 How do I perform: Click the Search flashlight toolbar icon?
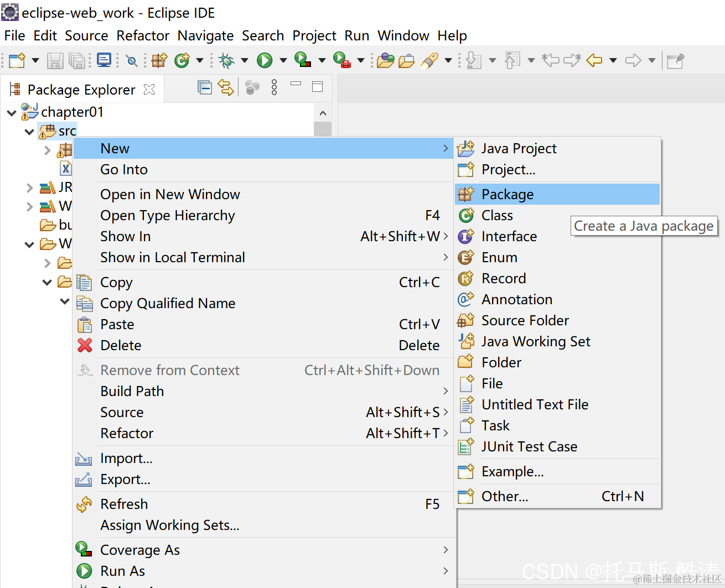coord(429,60)
